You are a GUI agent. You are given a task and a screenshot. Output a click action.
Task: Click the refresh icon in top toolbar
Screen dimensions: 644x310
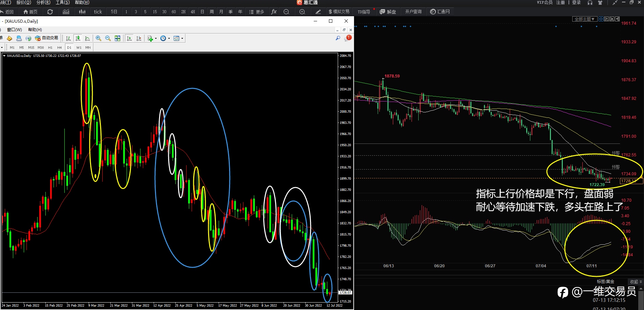pos(50,12)
